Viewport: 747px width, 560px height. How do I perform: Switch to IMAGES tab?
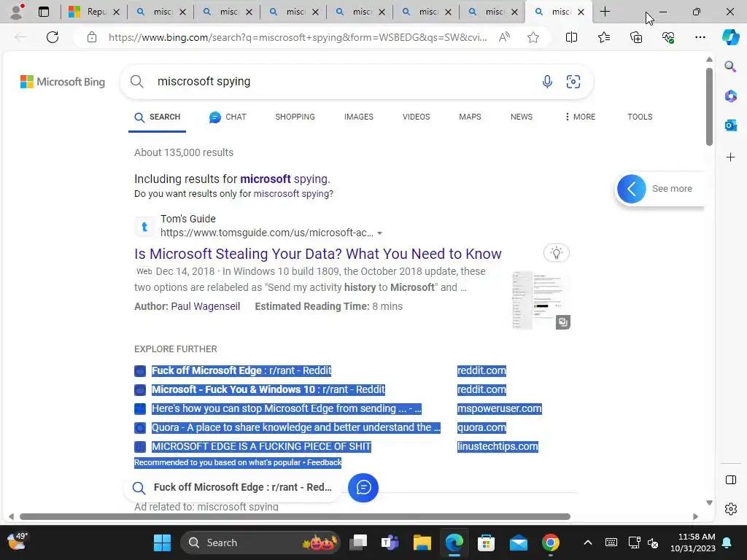tap(359, 117)
